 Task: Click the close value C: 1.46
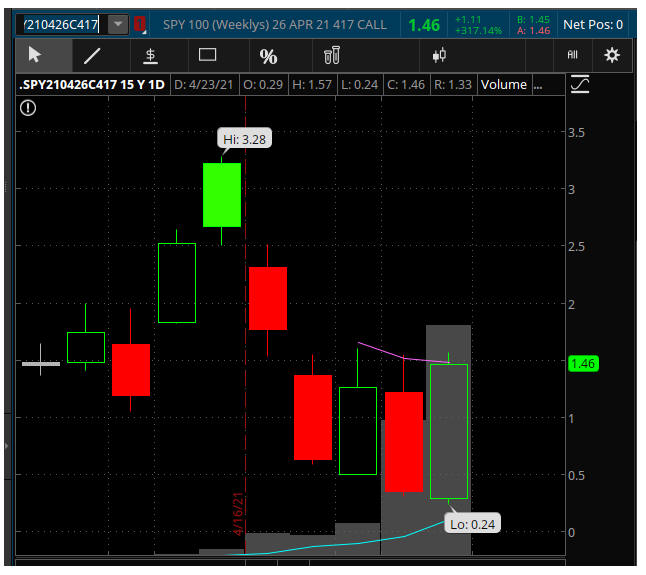click(406, 85)
